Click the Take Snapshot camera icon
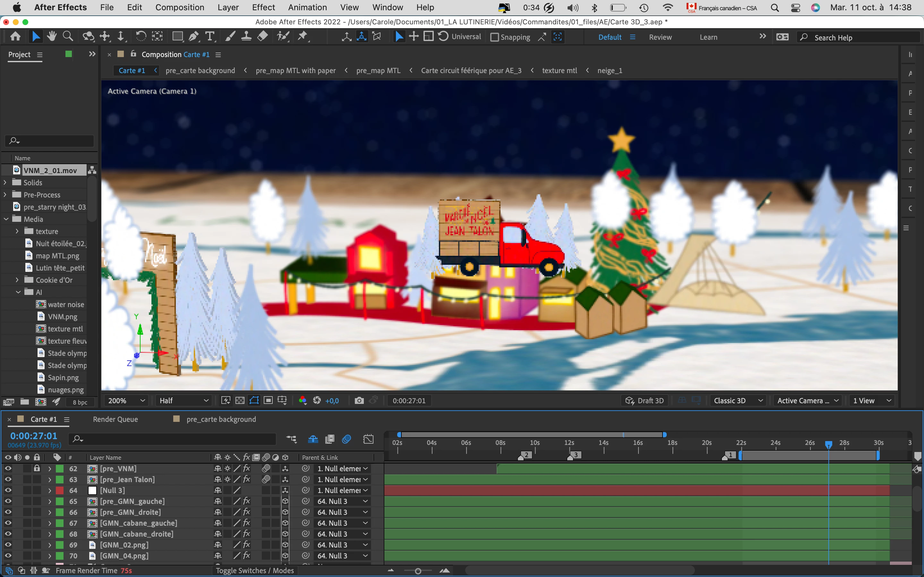This screenshot has height=577, width=924. [x=359, y=401]
